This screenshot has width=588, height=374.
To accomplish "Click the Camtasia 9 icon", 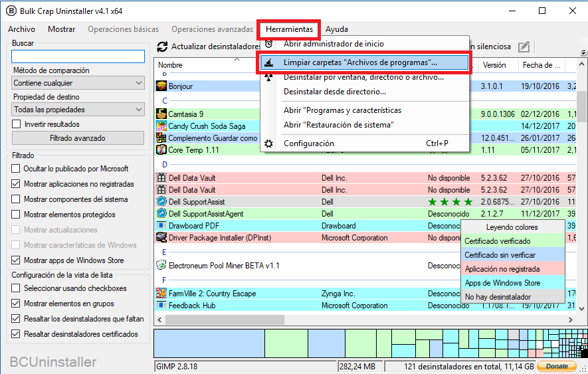I will (x=161, y=114).
